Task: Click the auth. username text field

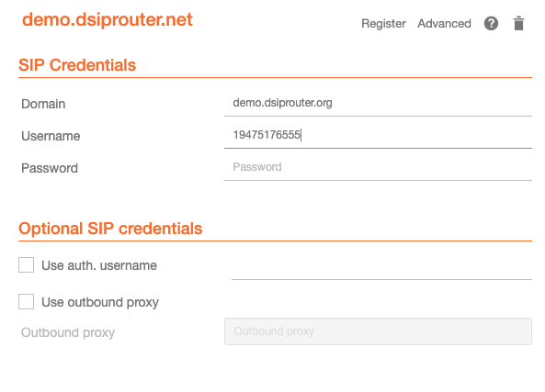Action: pos(381,267)
